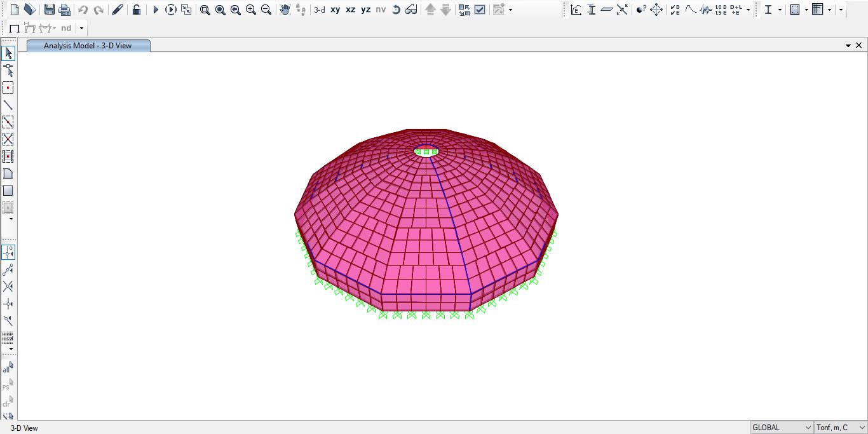Open an existing model file icon
This screenshot has width=868, height=434.
click(29, 10)
